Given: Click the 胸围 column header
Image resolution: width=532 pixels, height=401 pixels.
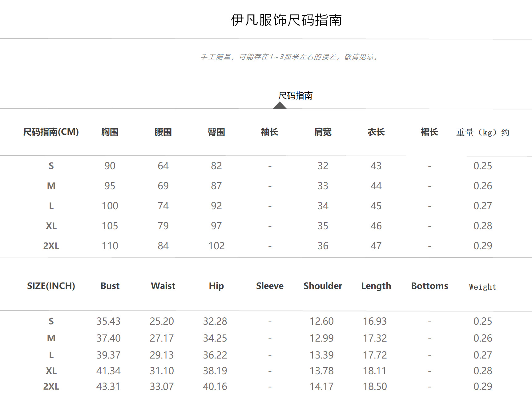Looking at the screenshot, I should (110, 132).
